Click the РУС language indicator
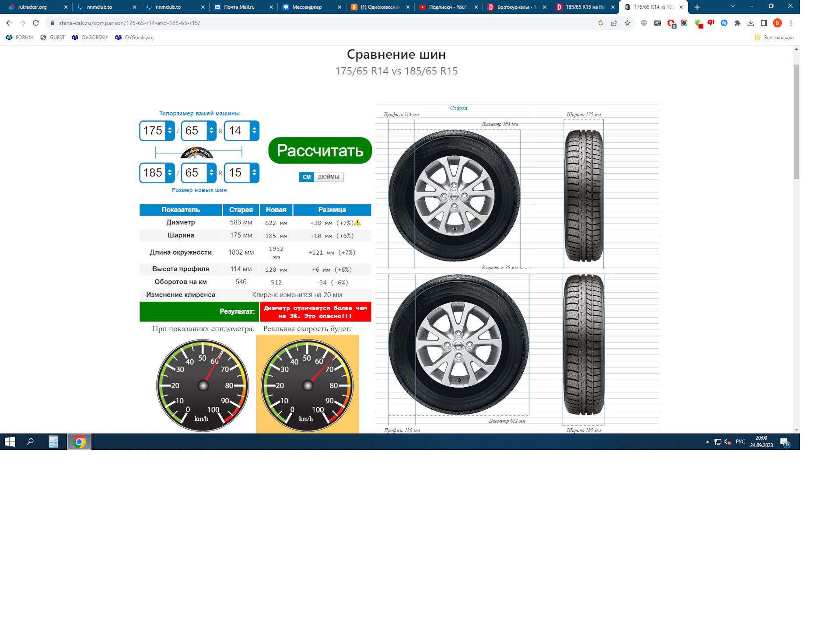Viewport: 840px width, 630px height. point(740,442)
